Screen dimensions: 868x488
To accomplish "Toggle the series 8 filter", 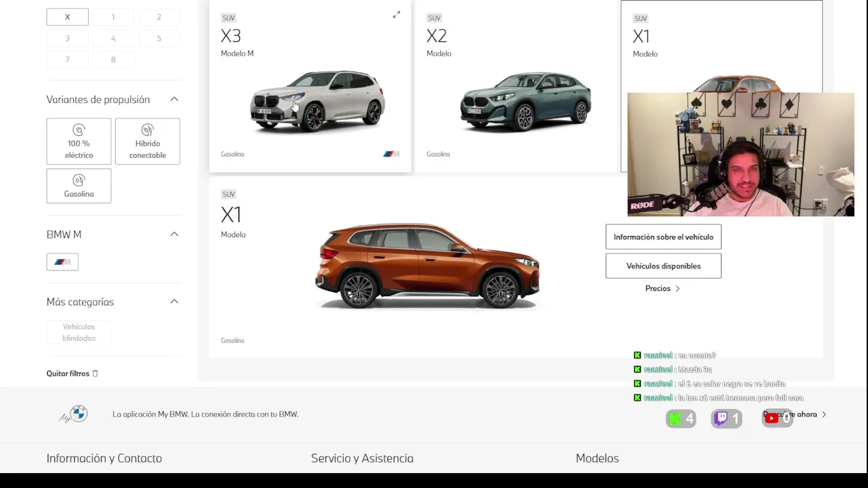I will click(x=113, y=60).
